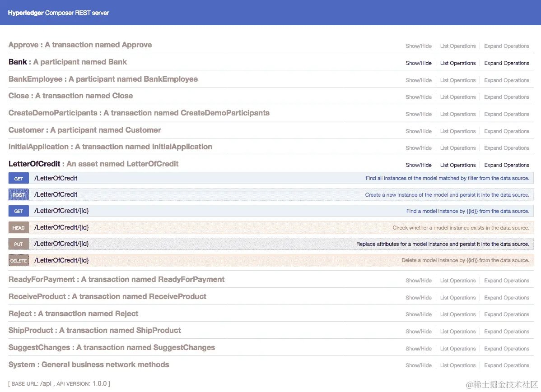Click List Operations for LetterOfCredit
Image resolution: width=541 pixels, height=392 pixels.
click(x=458, y=165)
